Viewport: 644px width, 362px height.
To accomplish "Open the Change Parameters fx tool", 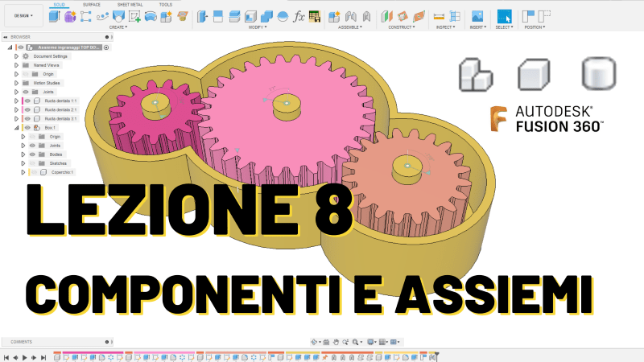I will [x=299, y=16].
